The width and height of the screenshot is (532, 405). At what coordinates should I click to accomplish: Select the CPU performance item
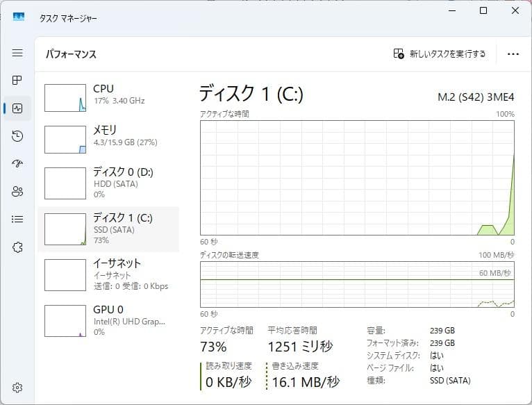(108, 98)
